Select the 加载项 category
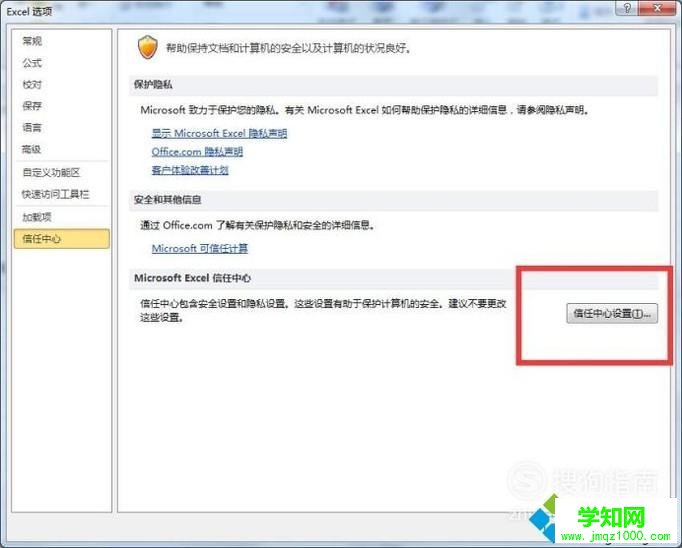This screenshot has height=548, width=682. tap(37, 217)
